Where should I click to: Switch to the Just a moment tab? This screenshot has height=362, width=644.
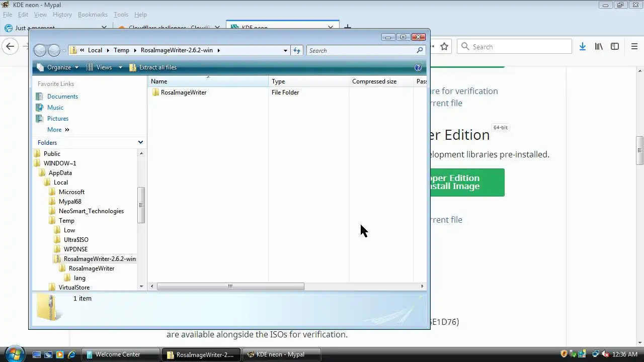pos(54,28)
